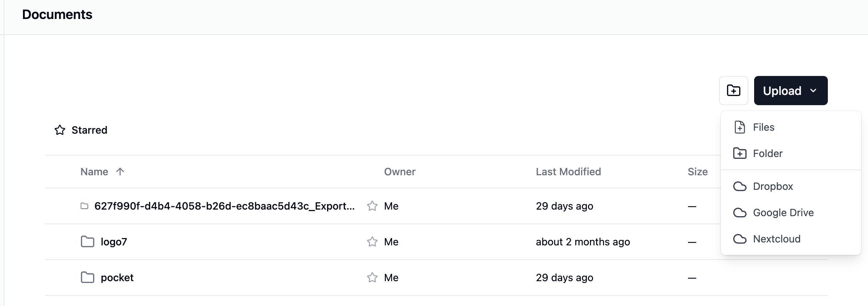This screenshot has width=868, height=306.
Task: Open the Upload dropdown chevron
Action: [x=813, y=91]
